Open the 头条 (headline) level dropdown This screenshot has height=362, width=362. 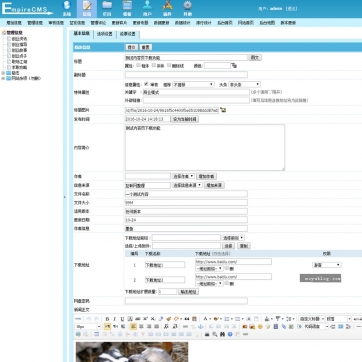[x=244, y=85]
